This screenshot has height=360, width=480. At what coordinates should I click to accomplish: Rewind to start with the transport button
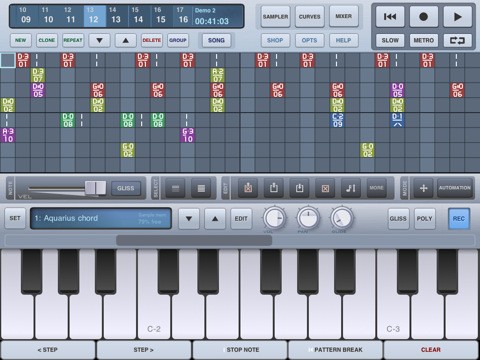tap(390, 16)
